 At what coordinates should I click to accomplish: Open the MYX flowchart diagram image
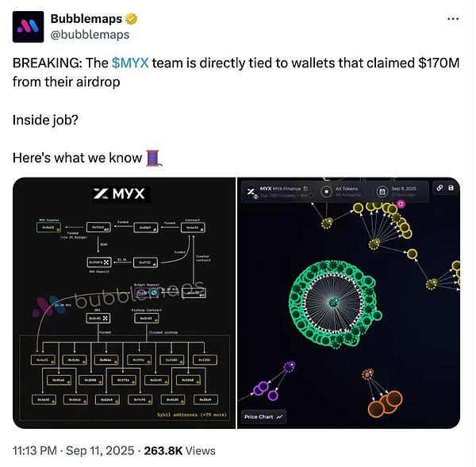click(x=125, y=303)
